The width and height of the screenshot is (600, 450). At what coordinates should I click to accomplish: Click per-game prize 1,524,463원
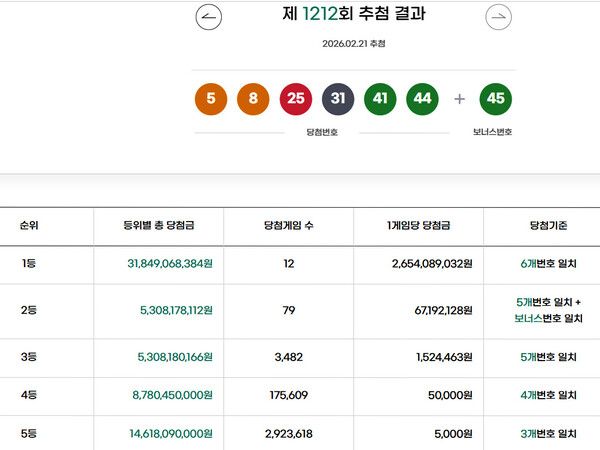tap(444, 357)
